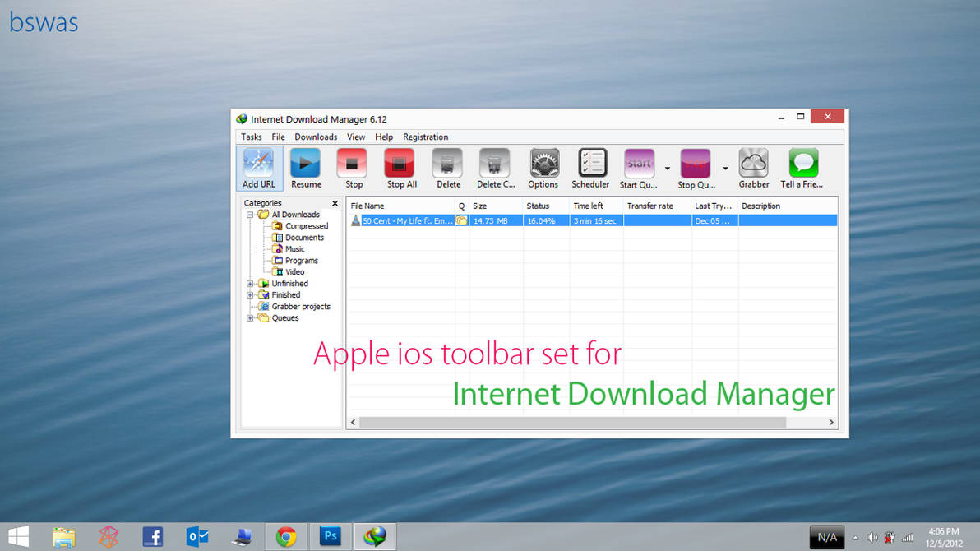
Task: Launch Google Chrome from the taskbar
Action: click(x=286, y=536)
